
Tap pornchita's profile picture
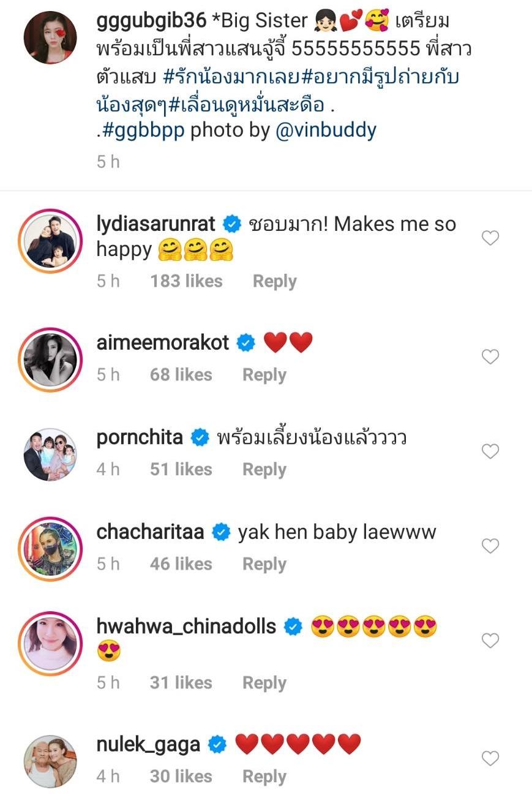50,454
